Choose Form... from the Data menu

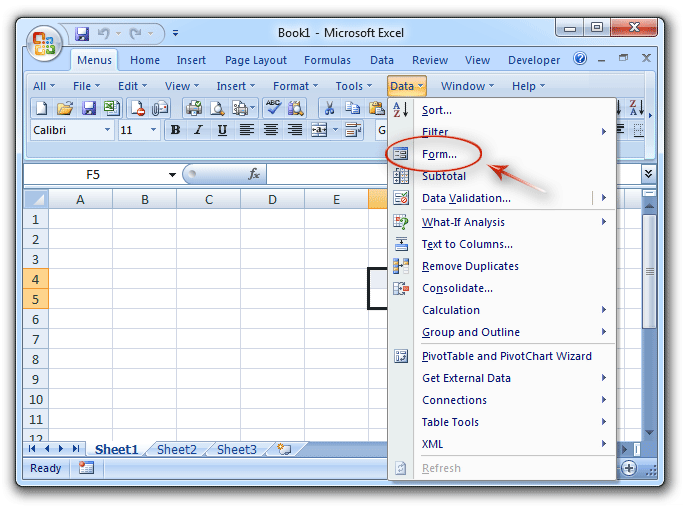pyautogui.click(x=439, y=154)
